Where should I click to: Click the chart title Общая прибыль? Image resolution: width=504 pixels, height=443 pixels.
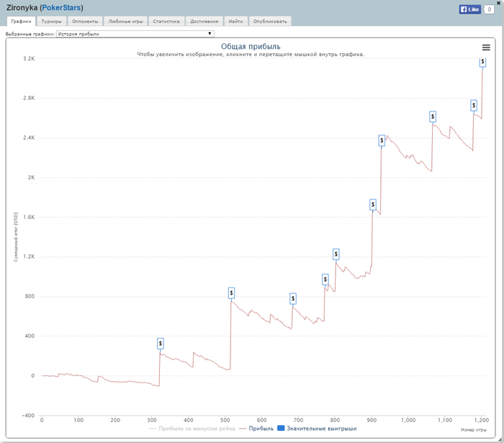pos(251,47)
